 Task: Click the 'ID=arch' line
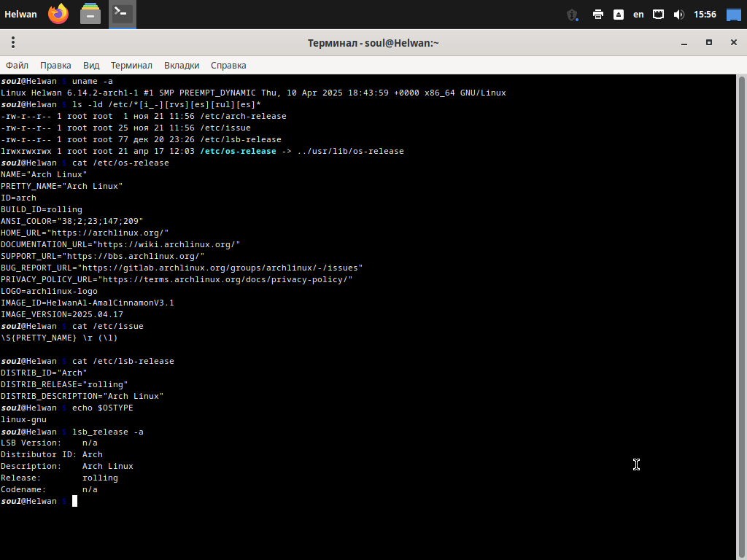point(18,198)
